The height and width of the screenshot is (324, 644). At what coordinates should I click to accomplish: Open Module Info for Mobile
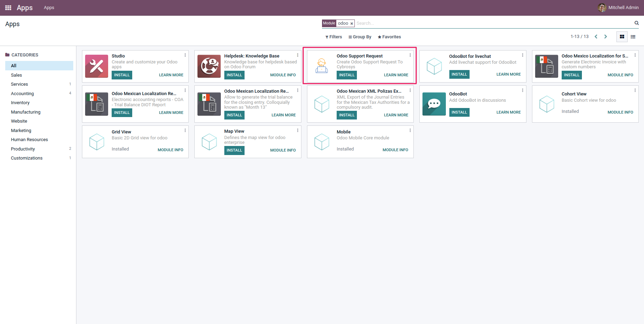[x=395, y=150]
